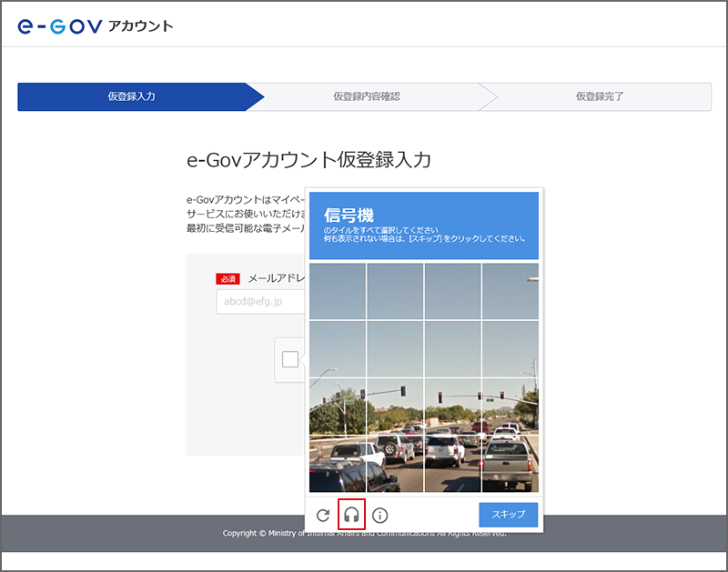Tick the reCAPTCHA checkbox

290,359
